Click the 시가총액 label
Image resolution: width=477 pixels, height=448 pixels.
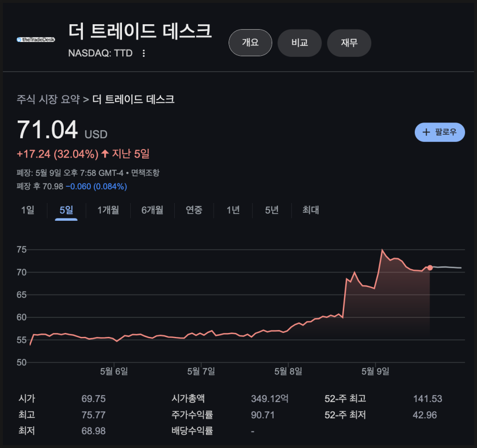tap(188, 399)
